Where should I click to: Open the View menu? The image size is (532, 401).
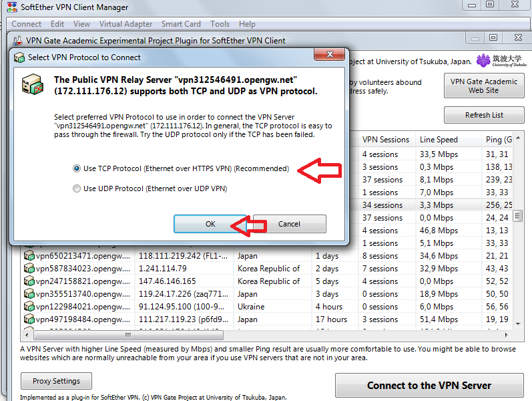coord(81,24)
